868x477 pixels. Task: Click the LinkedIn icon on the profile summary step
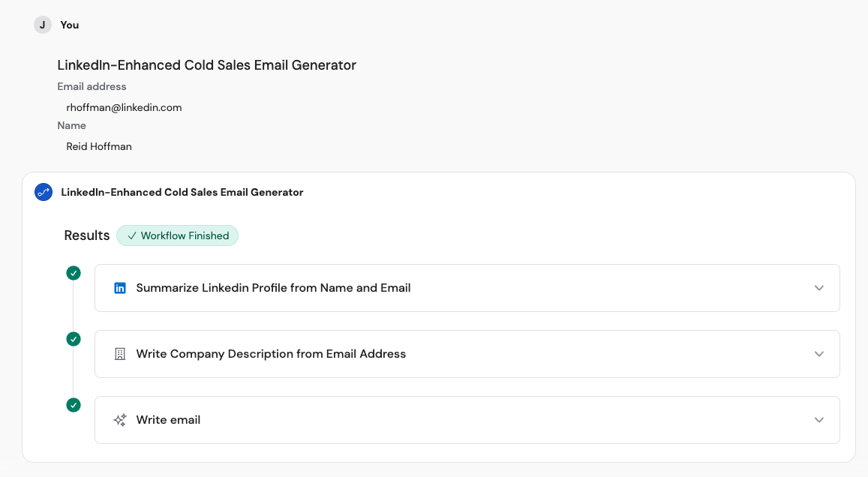pos(119,288)
